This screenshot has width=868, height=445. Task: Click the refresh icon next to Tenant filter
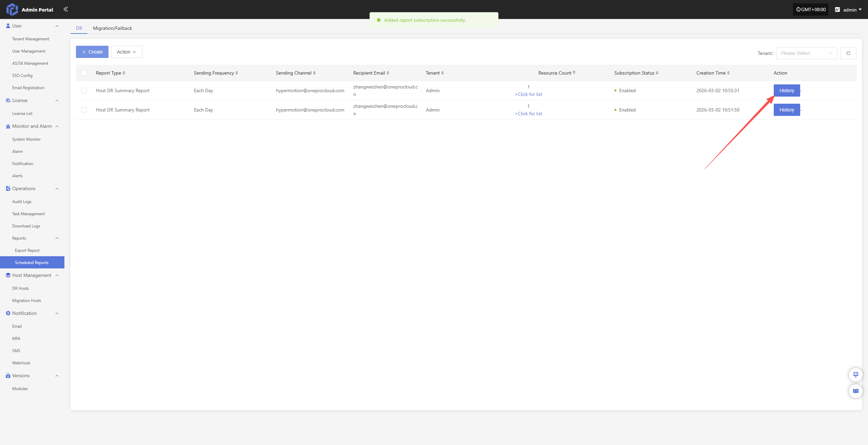848,53
